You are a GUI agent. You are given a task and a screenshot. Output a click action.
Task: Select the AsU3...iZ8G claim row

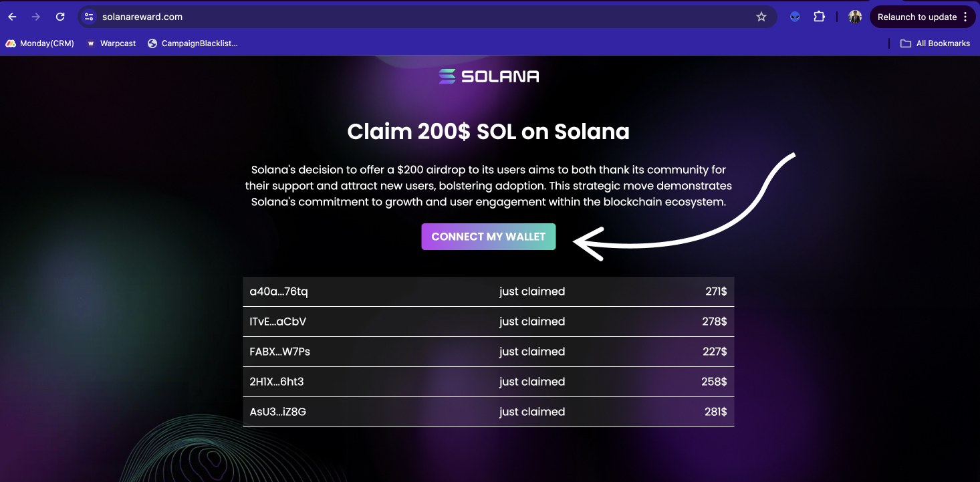[489, 412]
